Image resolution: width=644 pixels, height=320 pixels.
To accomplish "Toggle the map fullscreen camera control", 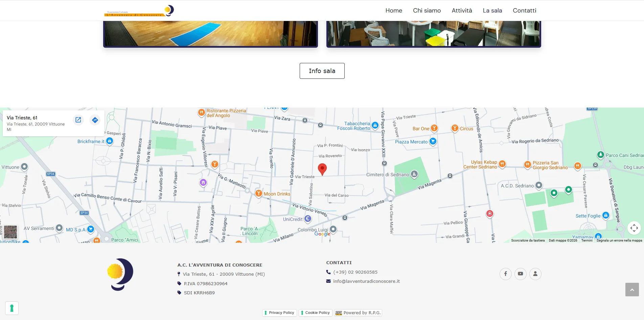I will (634, 228).
